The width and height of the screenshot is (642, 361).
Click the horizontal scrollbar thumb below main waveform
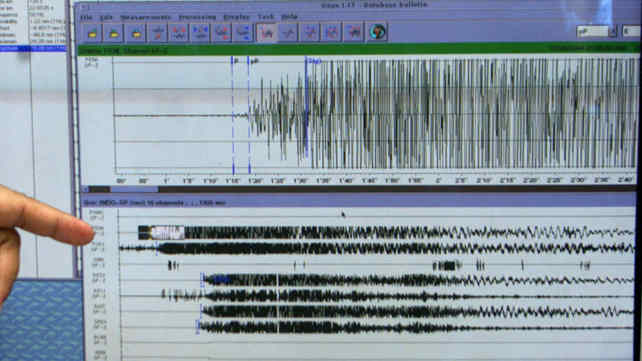[x=134, y=189]
